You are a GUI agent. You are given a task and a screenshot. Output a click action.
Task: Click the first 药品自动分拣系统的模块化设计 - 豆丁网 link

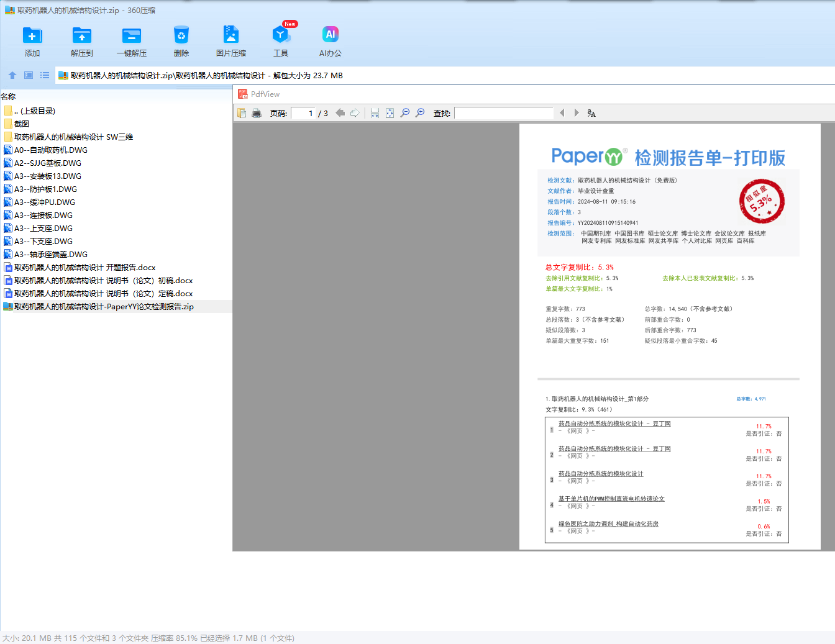tap(614, 424)
